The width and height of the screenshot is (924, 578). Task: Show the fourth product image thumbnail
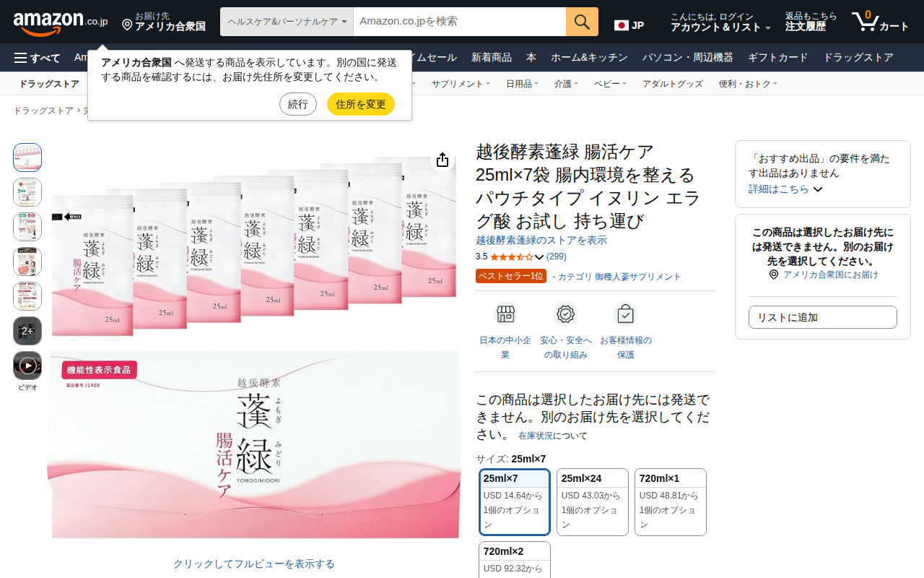coord(27,262)
